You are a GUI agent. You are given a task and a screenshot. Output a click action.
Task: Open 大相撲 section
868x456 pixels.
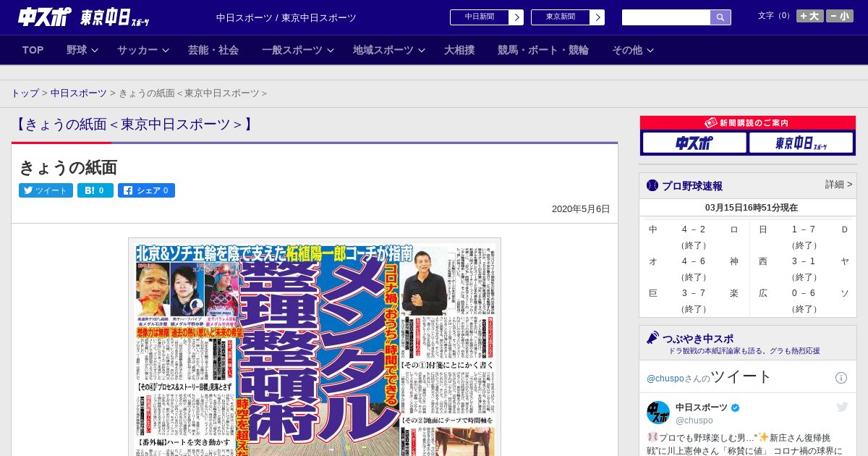coord(459,50)
